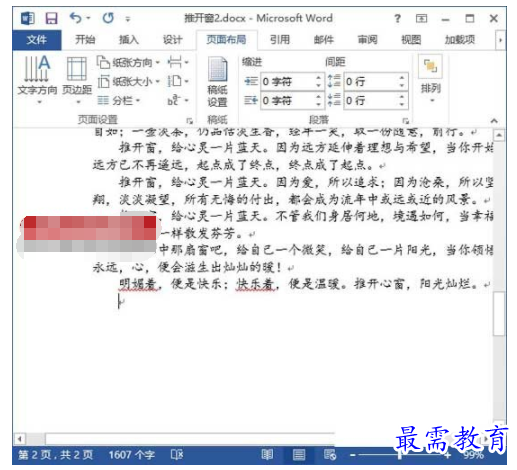Click the vertical scrollbar thumb

tap(499, 314)
